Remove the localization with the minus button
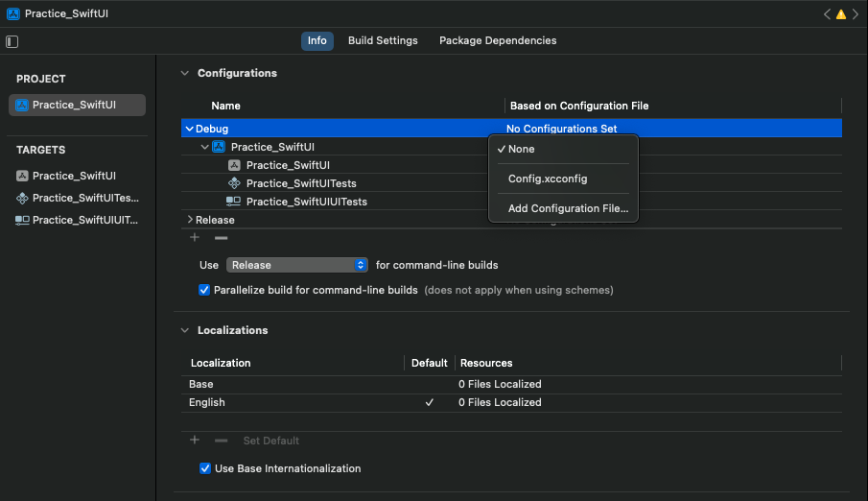 coord(221,441)
